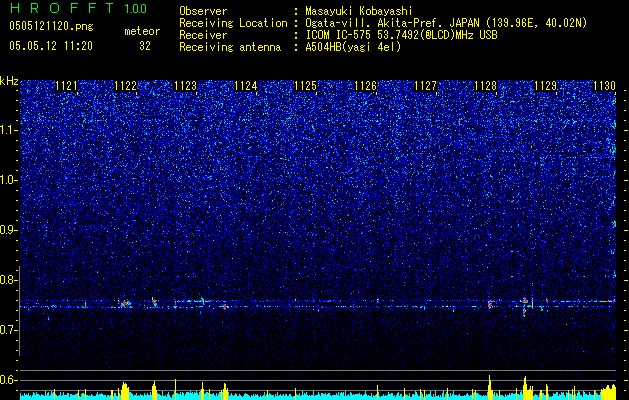Click the 0.8 kHz axis label
629x400 pixels.
(x=9, y=280)
